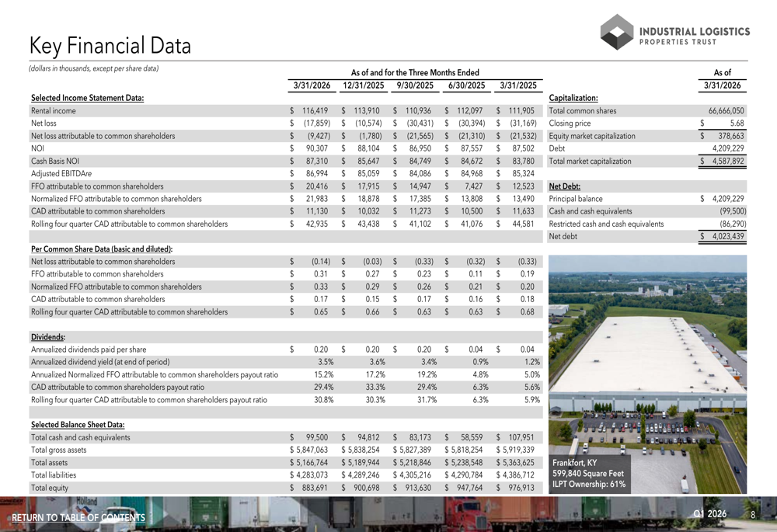Click the Selected Balance Sheet Data heading

click(78, 425)
